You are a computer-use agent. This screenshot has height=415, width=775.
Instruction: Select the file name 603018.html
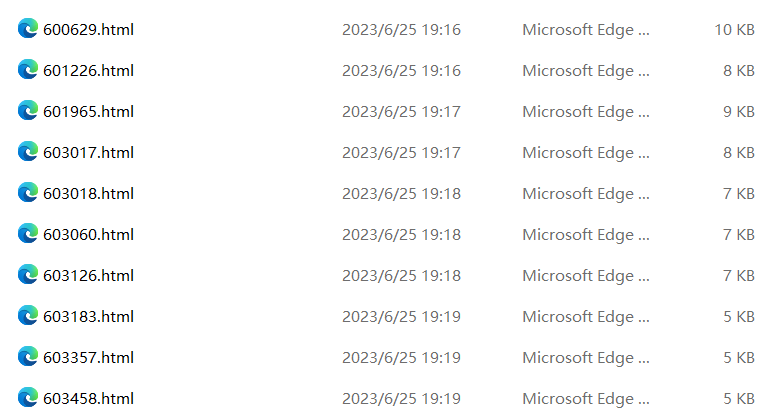click(88, 194)
